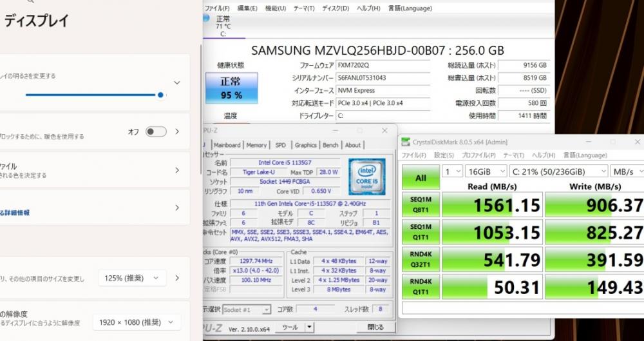Click total host reads value 9156 GB
Viewport: 644px width, 341px height.
pos(524,65)
